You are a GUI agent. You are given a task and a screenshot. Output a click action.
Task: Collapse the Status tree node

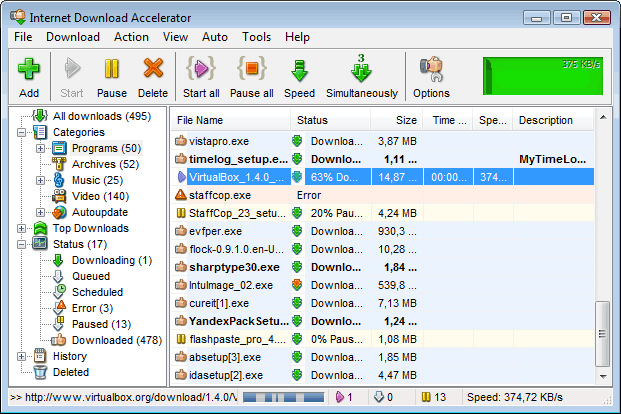click(21, 244)
